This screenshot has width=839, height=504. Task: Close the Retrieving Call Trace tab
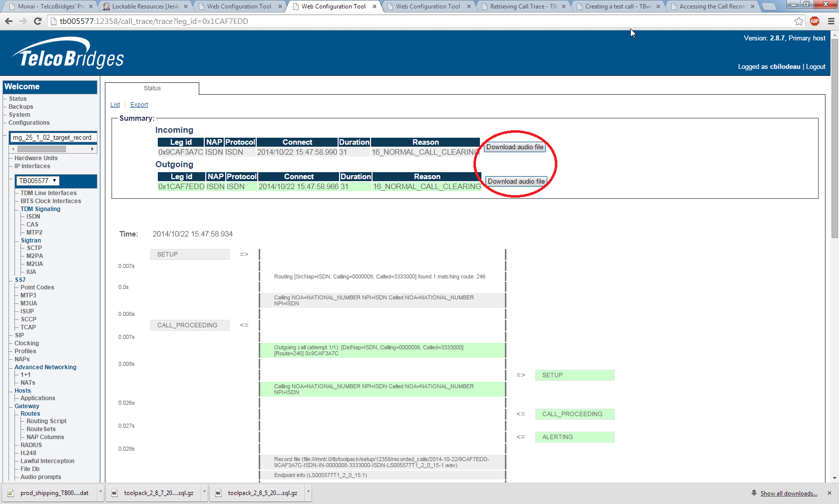click(x=564, y=6)
